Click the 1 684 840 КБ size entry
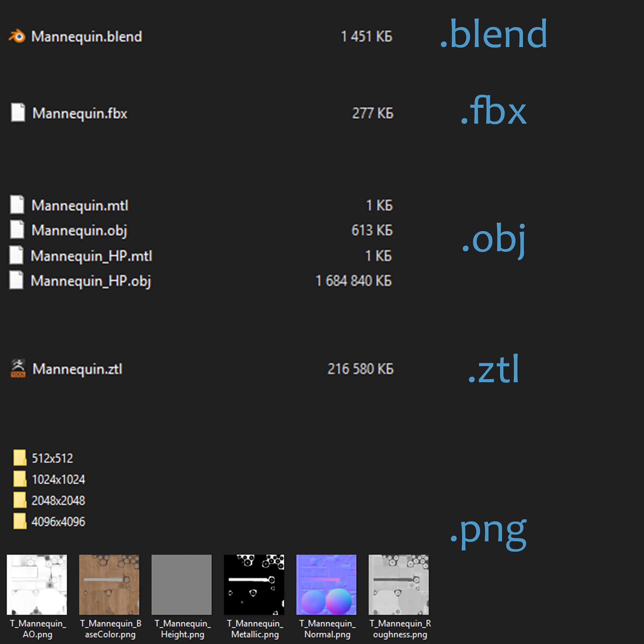 pyautogui.click(x=353, y=281)
